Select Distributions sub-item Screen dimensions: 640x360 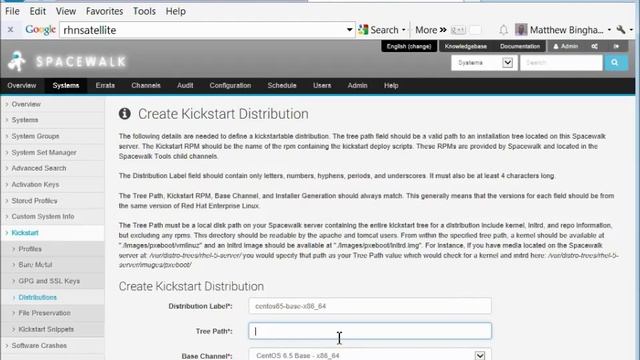click(x=38, y=297)
